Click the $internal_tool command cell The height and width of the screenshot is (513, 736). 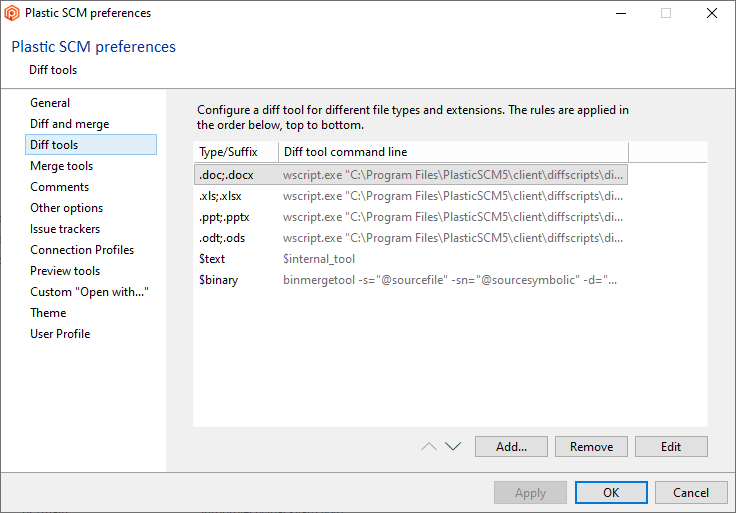point(319,259)
